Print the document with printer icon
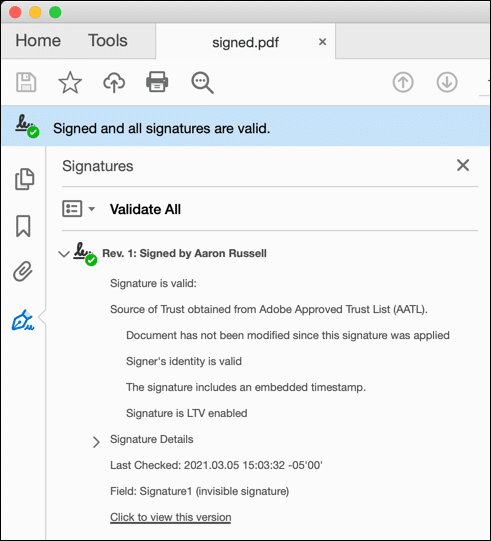 click(157, 82)
